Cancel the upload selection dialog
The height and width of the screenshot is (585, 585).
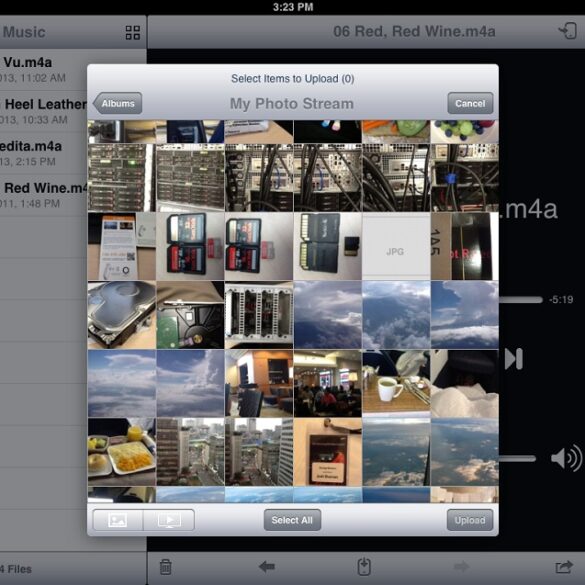pyautogui.click(x=470, y=103)
